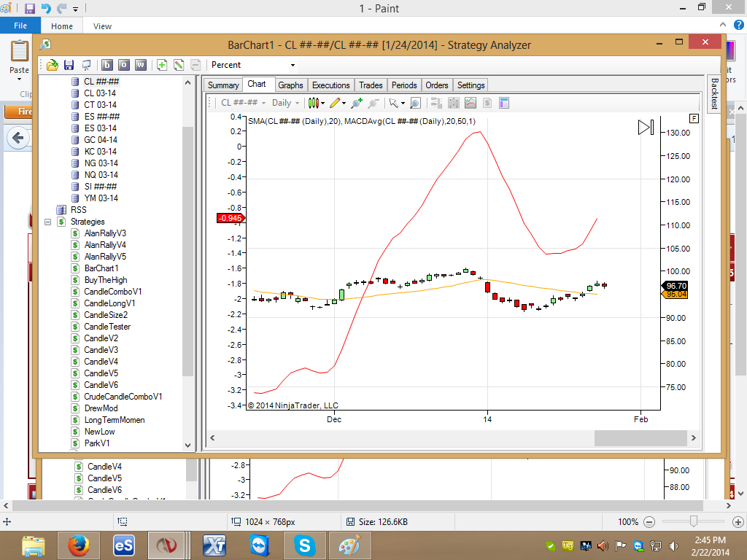Open File Explorer from the taskbar
747x560 pixels.
[x=34, y=545]
